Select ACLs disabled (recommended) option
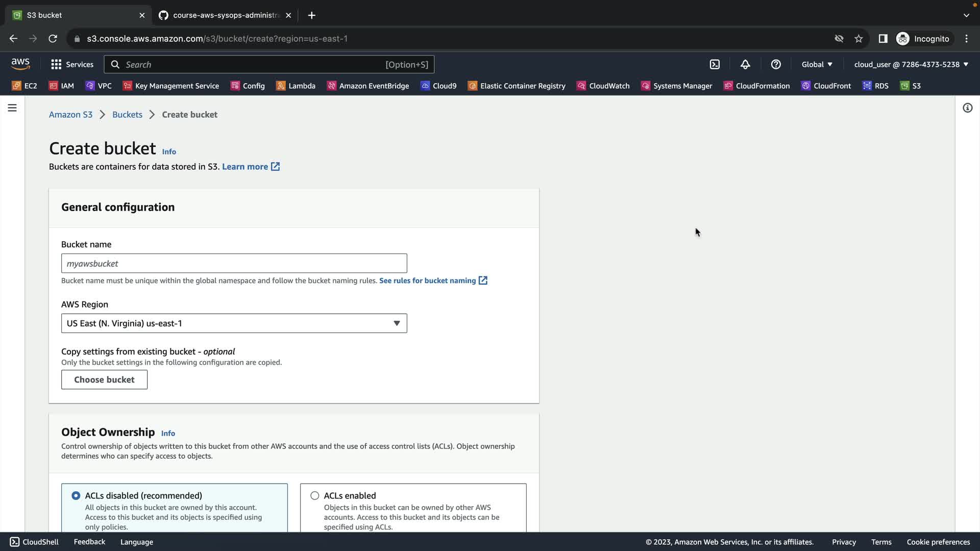The image size is (980, 551). (76, 495)
